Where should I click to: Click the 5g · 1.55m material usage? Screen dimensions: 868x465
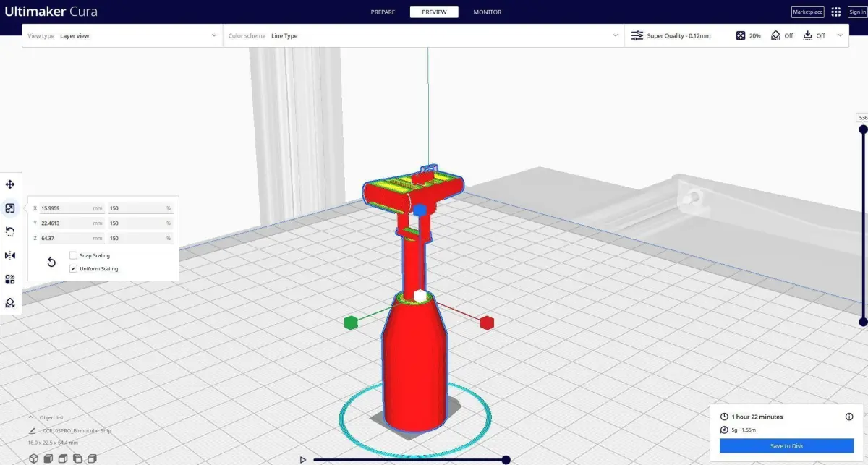745,430
